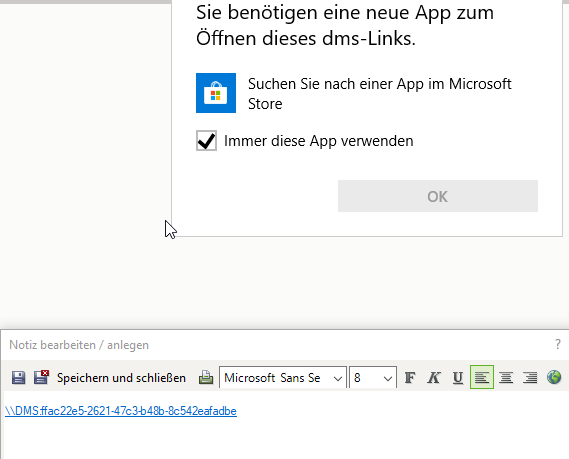Screen dimensions: 569x459
Task: Confirm the dialog with OK button
Action: click(x=438, y=196)
